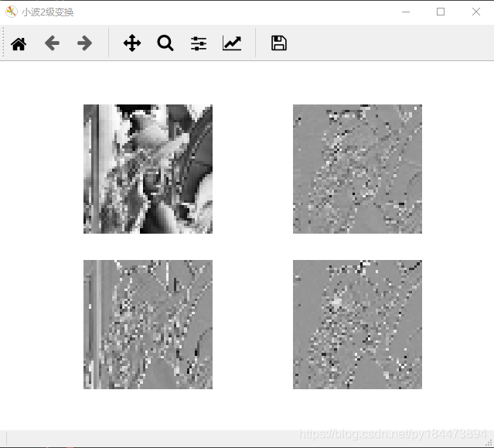Select the bottom-left detail coefficient subplot
The image size is (494, 448).
click(x=148, y=324)
